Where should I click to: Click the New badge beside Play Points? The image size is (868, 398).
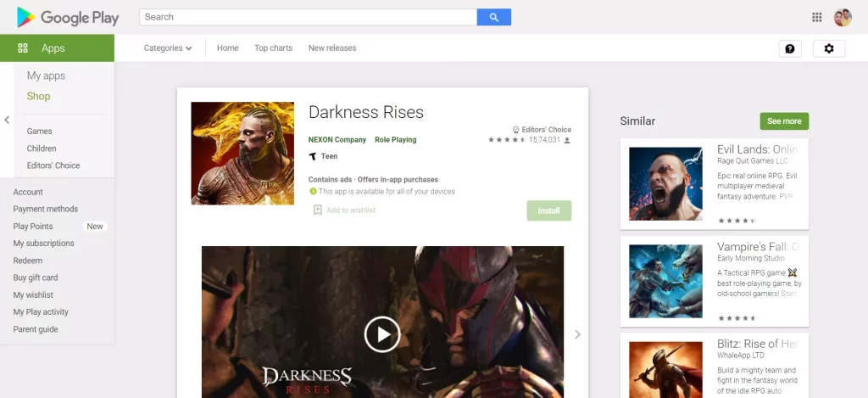[x=95, y=227]
